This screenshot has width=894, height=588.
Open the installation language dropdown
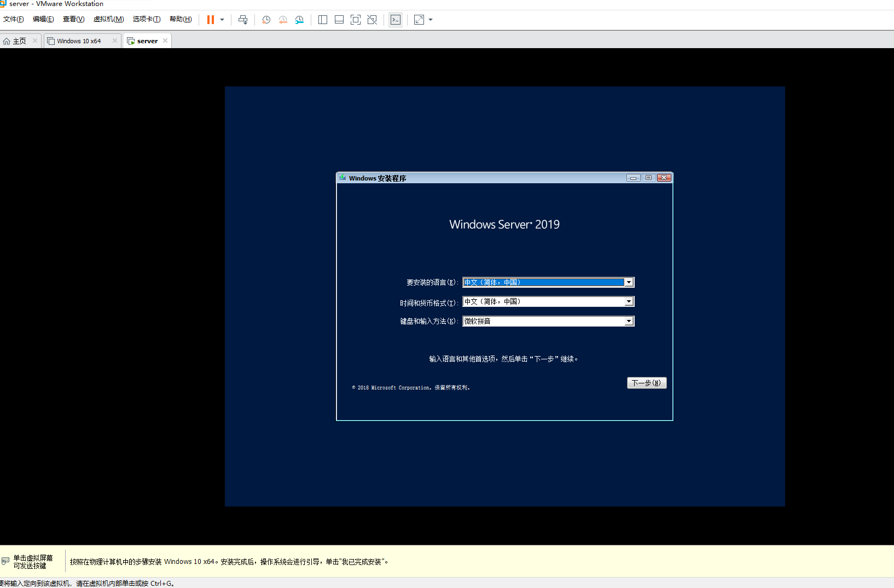click(x=629, y=282)
